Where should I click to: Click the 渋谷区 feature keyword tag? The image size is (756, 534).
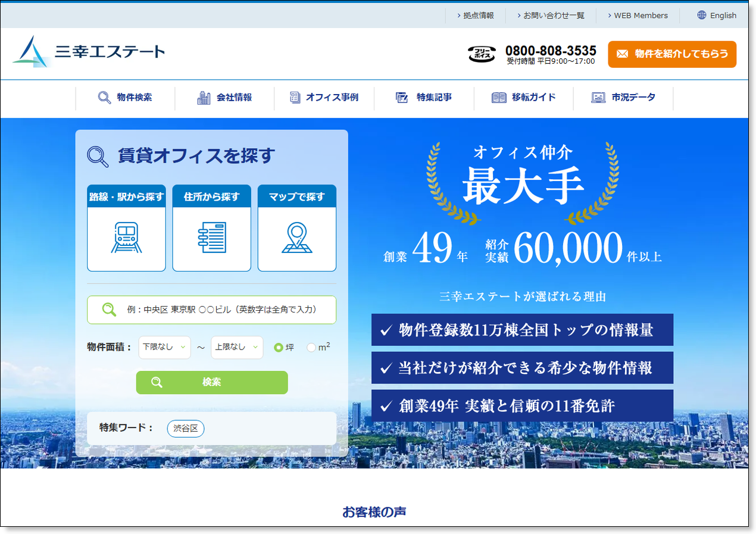pyautogui.click(x=186, y=429)
